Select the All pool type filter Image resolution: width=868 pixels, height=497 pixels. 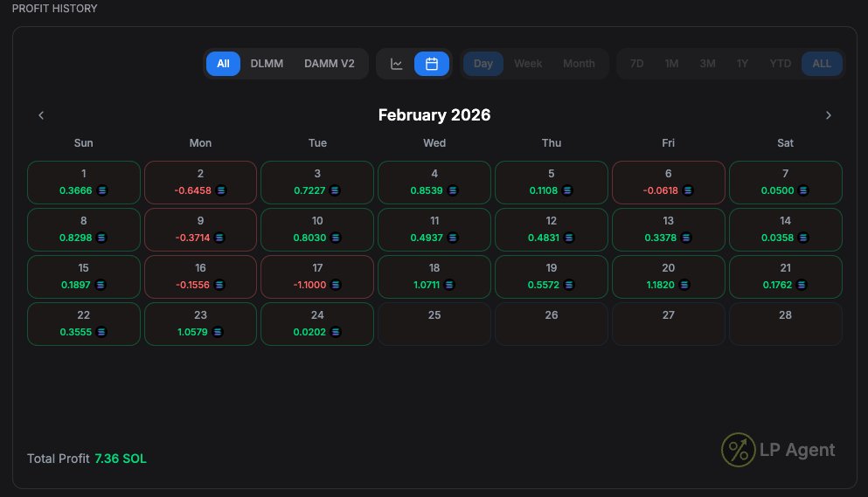click(x=223, y=64)
